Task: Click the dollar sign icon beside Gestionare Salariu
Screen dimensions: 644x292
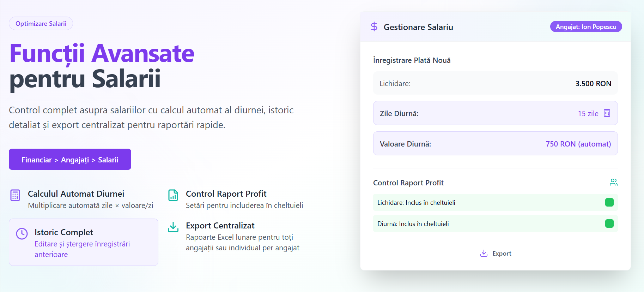Action: [374, 27]
